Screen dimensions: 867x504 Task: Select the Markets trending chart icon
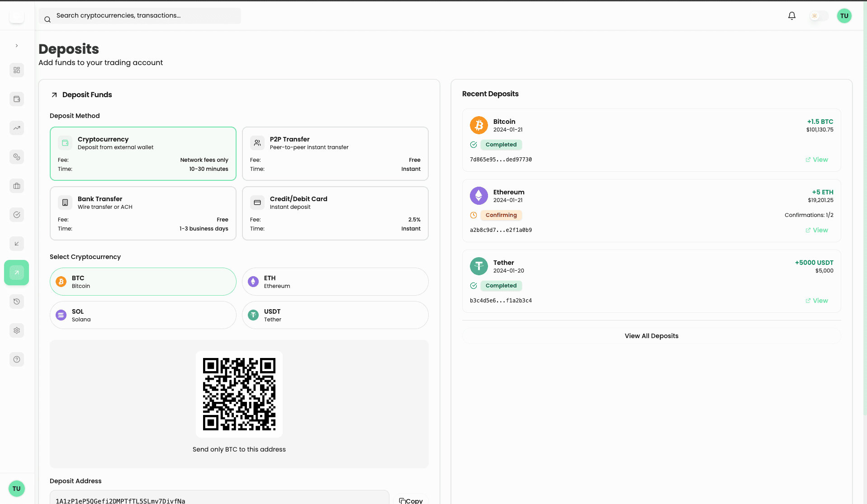(x=17, y=128)
